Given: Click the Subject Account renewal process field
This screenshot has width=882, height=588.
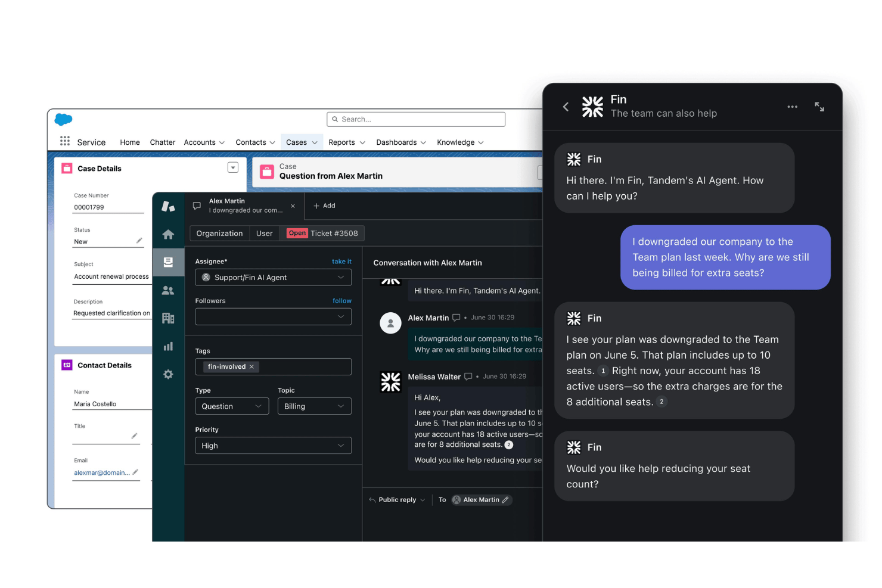Looking at the screenshot, I should click(x=112, y=276).
